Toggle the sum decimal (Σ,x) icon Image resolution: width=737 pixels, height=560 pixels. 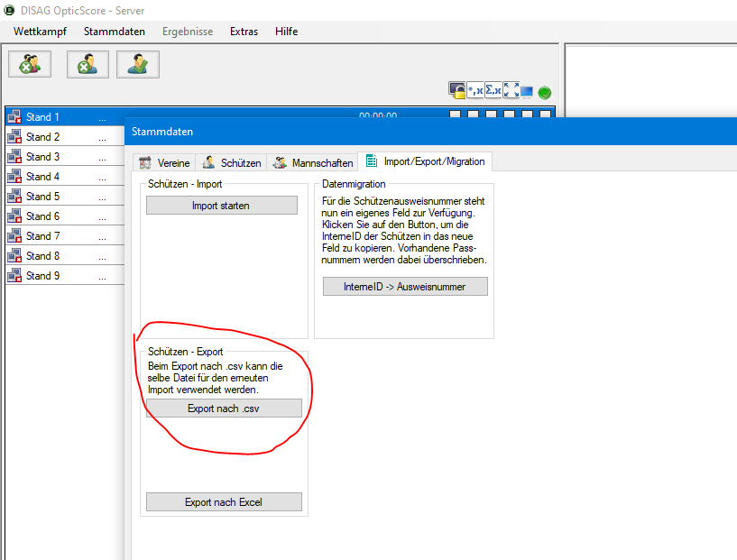493,91
